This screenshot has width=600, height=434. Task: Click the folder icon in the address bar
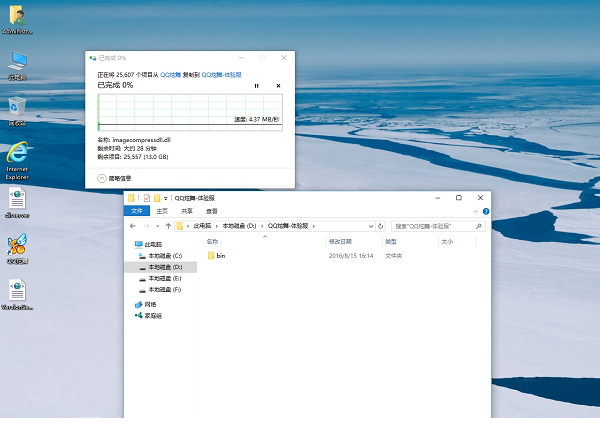[179, 226]
